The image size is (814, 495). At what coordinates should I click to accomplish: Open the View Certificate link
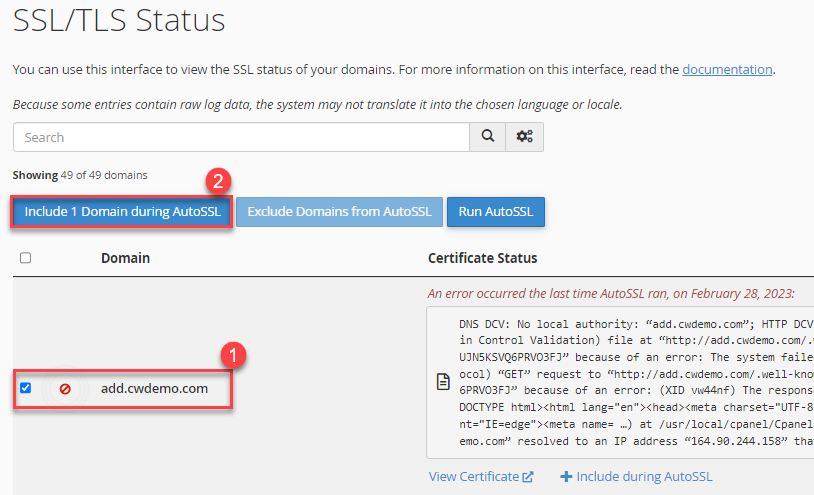pyautogui.click(x=474, y=477)
